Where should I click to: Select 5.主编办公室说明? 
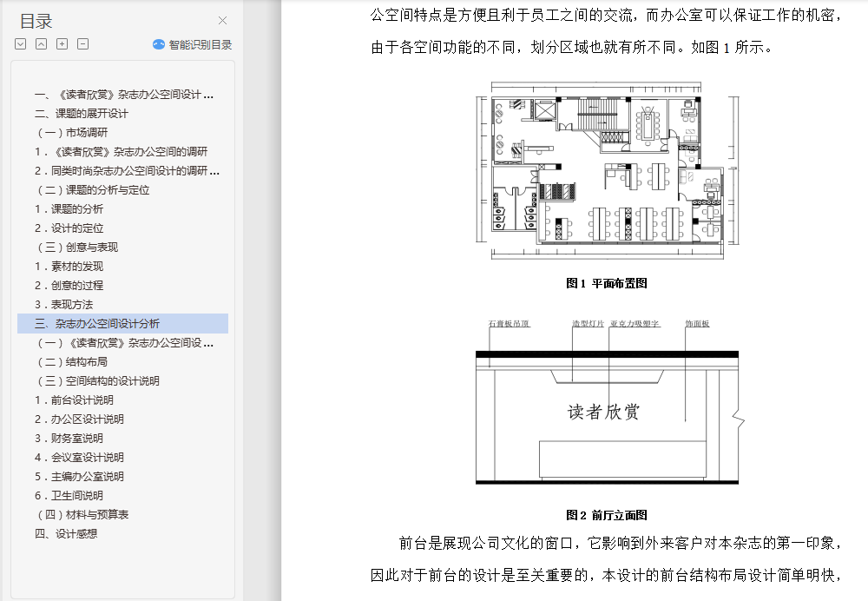(79, 477)
